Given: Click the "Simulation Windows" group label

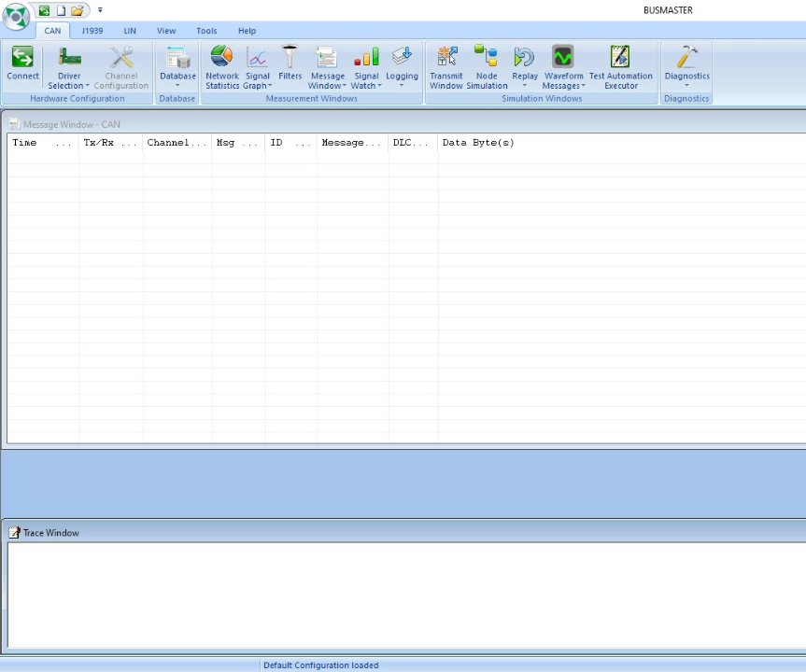Looking at the screenshot, I should coord(542,99).
